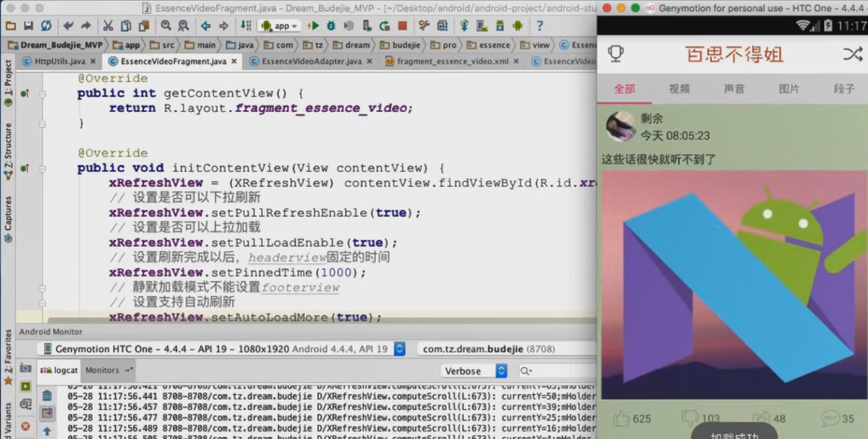
Task: Click the logcat search field
Action: [556, 370]
